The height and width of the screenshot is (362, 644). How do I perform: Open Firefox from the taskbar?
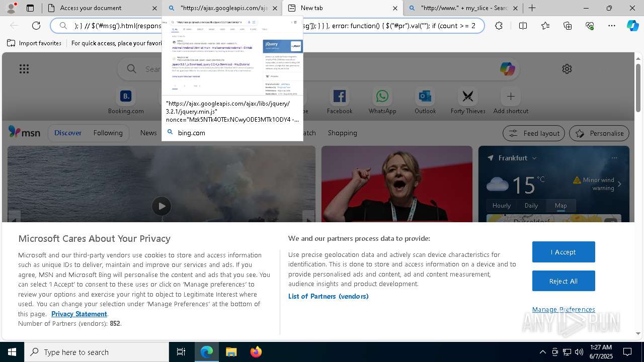256,352
